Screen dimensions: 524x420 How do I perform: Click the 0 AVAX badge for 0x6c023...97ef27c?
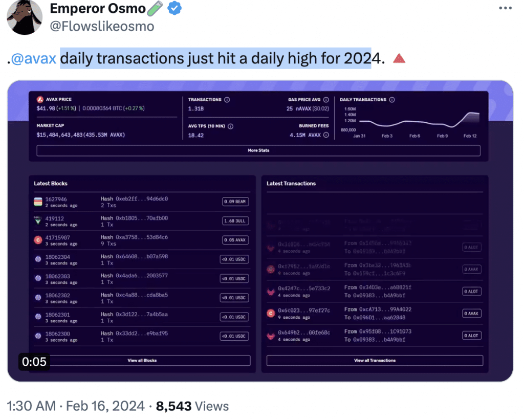[471, 314]
